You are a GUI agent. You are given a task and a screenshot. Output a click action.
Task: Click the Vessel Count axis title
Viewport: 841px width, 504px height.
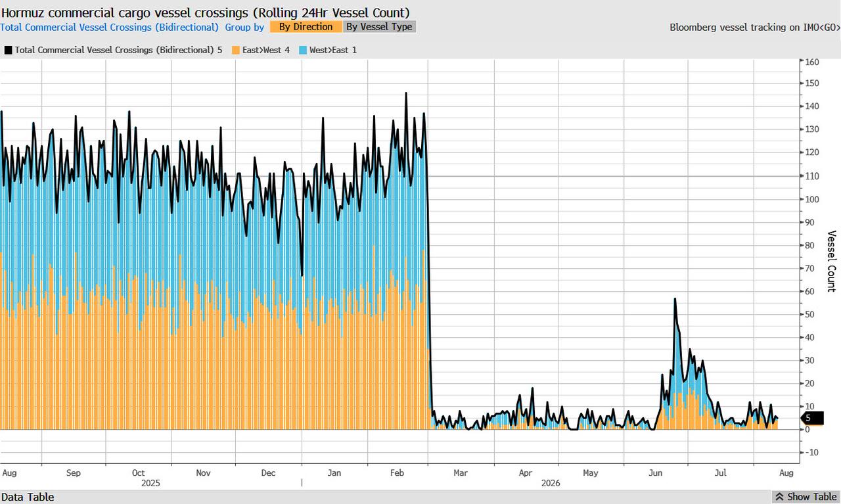click(831, 261)
